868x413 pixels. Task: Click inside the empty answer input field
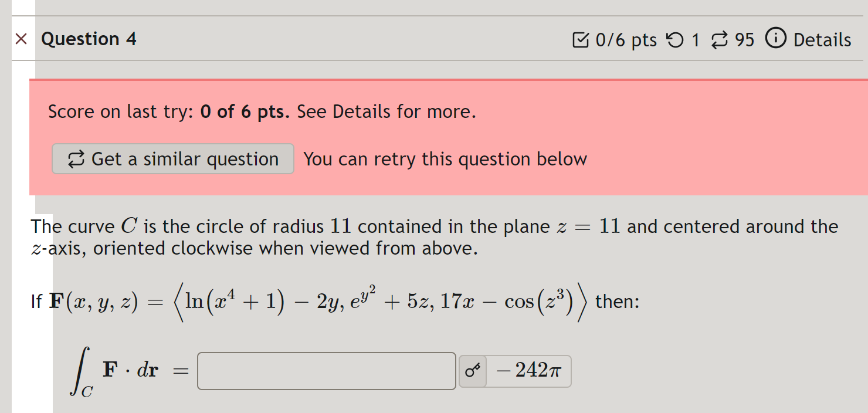[x=326, y=371]
